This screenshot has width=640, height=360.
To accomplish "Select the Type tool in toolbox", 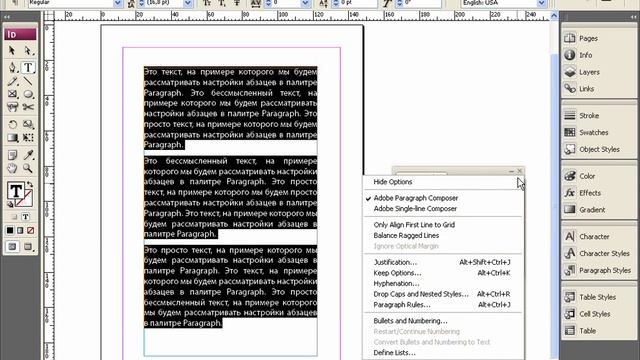I will pos(28,67).
